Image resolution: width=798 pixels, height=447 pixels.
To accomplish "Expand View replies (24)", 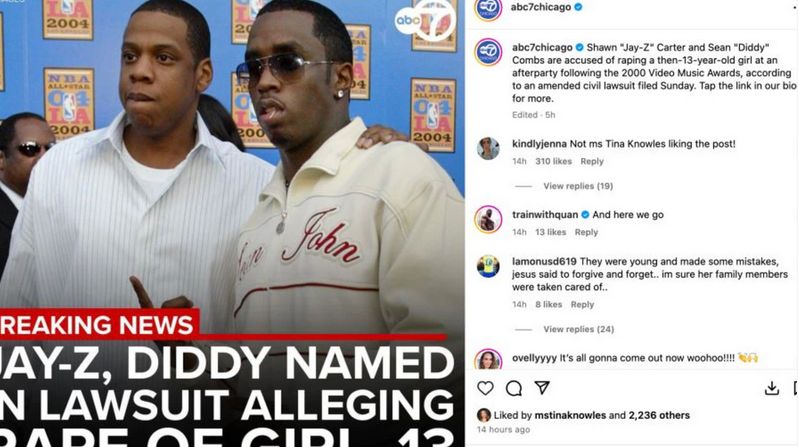I will point(578,329).
